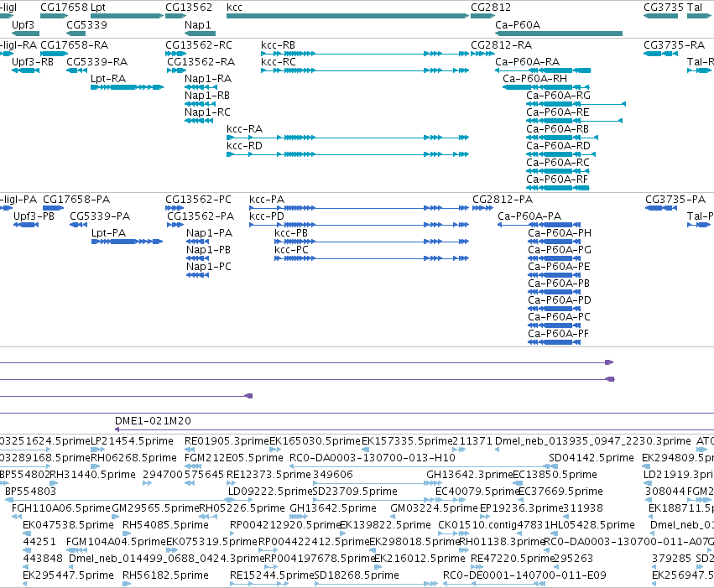Select the LP21454.5prime EST label

click(x=132, y=441)
